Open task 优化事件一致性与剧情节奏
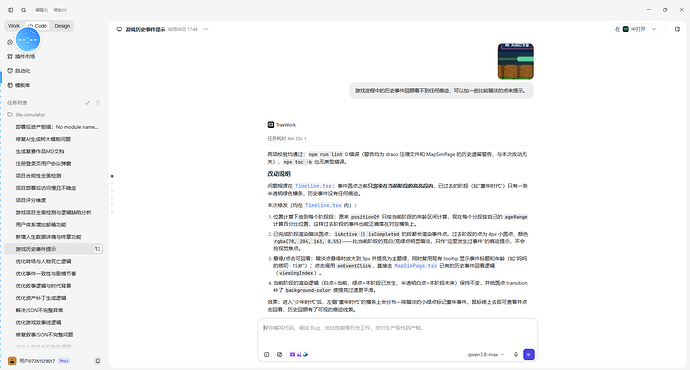Screen dimensions: 690x370 pyautogui.click(x=46, y=274)
